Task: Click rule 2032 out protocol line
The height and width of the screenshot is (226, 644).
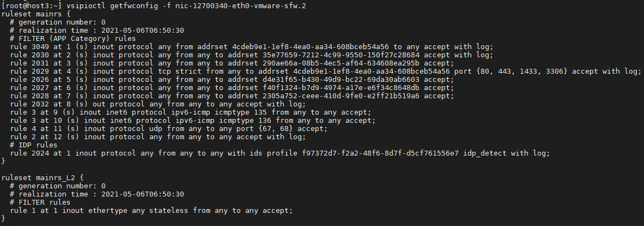Action: coord(158,104)
